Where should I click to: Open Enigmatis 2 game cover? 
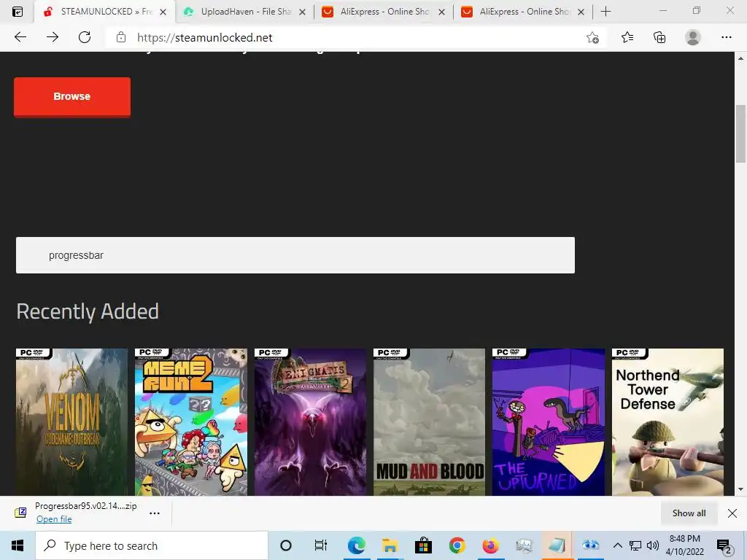click(x=310, y=422)
